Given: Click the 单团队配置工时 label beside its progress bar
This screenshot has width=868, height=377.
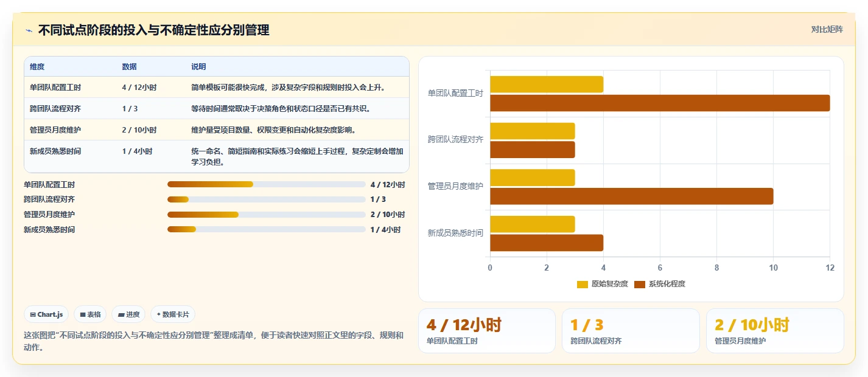Looking at the screenshot, I should pos(49,185).
